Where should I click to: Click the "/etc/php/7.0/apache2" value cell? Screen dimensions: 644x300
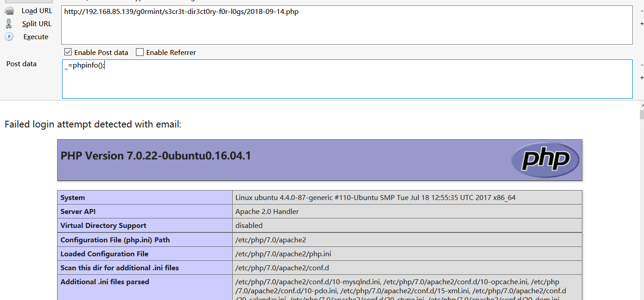click(x=407, y=240)
